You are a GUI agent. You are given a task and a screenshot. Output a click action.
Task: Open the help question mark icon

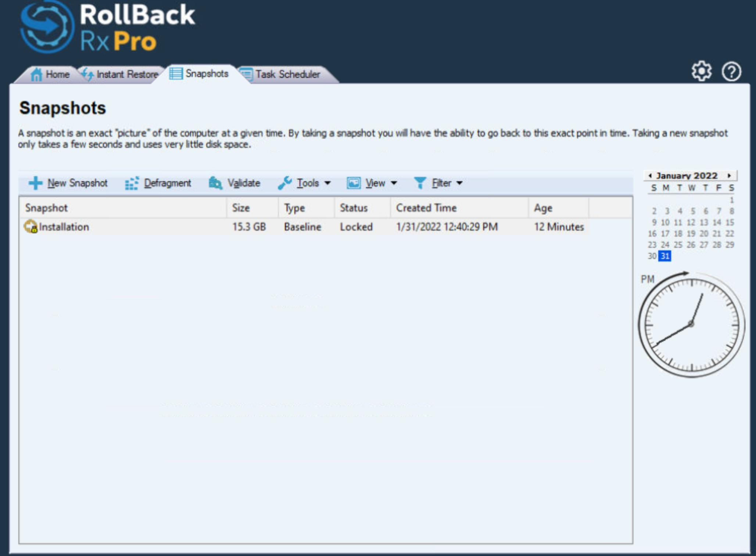pos(731,72)
